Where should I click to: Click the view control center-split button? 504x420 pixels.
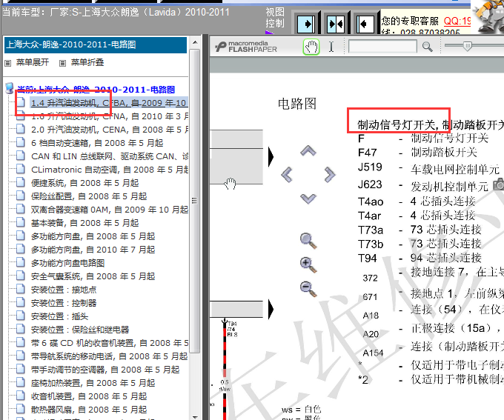[335, 24]
